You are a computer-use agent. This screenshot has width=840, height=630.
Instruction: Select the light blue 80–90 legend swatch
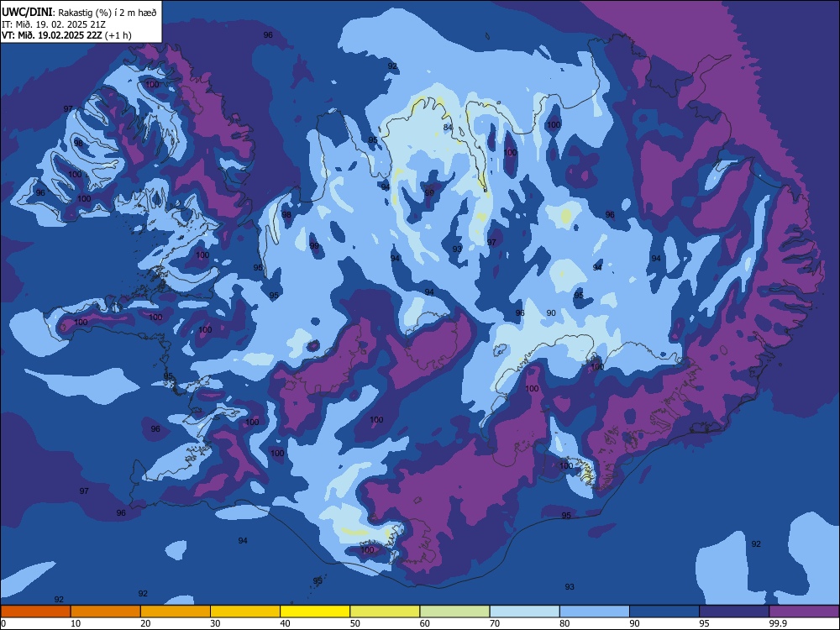click(595, 612)
